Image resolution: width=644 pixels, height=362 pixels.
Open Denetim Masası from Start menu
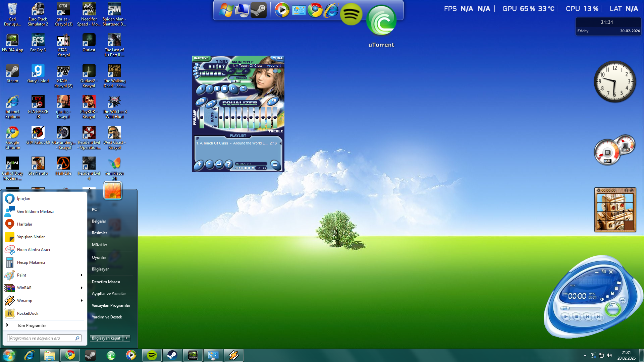point(106,282)
